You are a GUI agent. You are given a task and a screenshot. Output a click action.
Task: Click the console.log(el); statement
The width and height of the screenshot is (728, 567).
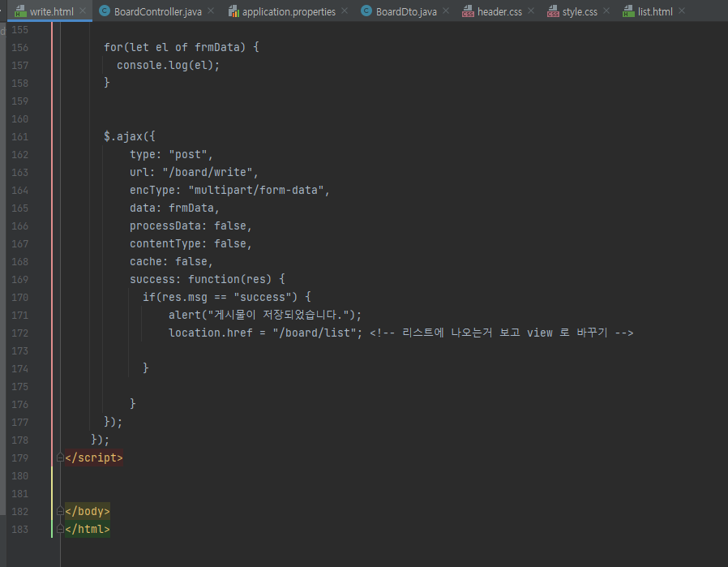[168, 65]
